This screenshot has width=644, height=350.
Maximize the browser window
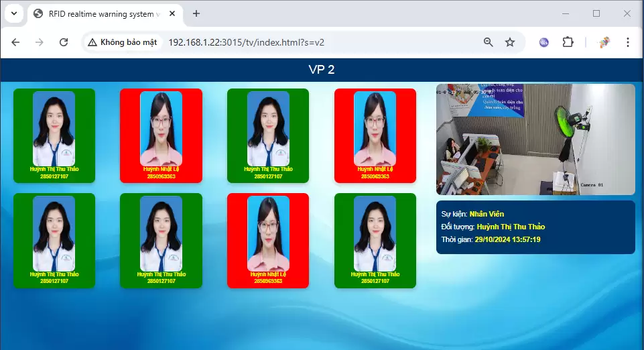596,13
